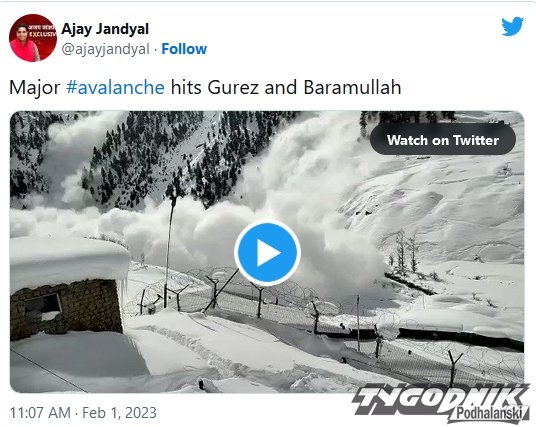This screenshot has width=536, height=427.
Task: Click the snow-covered brick hut in the video preview
Action: [x=67, y=287]
